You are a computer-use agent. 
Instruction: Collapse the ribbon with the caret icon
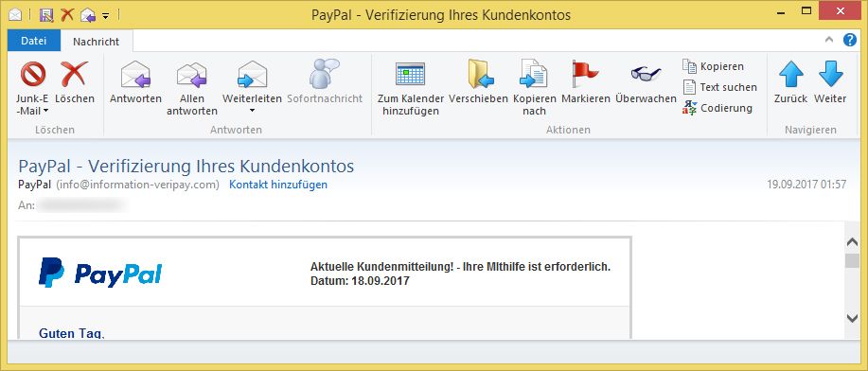828,40
